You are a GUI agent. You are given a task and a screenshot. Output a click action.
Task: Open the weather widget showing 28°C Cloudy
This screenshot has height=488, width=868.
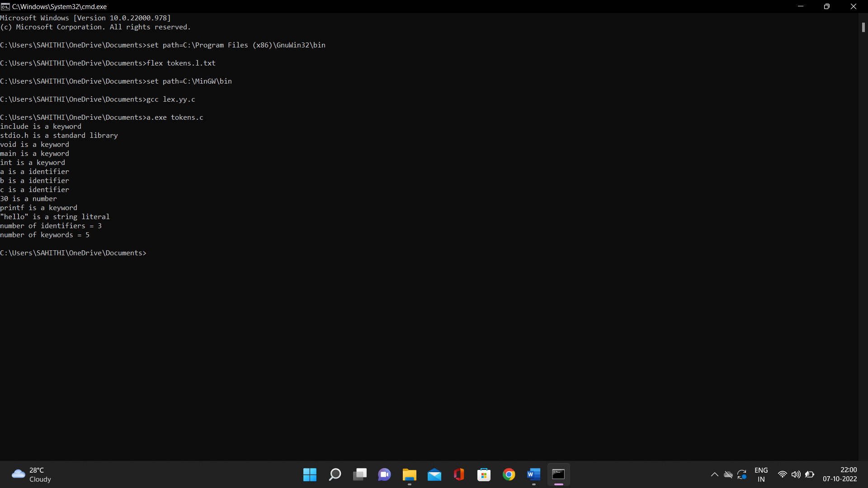(32, 474)
